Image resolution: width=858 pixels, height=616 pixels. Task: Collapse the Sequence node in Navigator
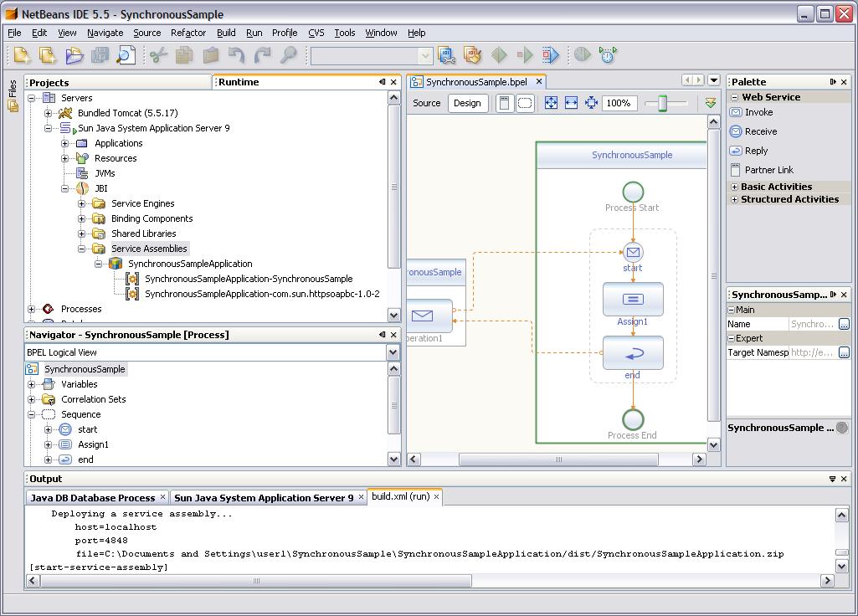(x=32, y=414)
